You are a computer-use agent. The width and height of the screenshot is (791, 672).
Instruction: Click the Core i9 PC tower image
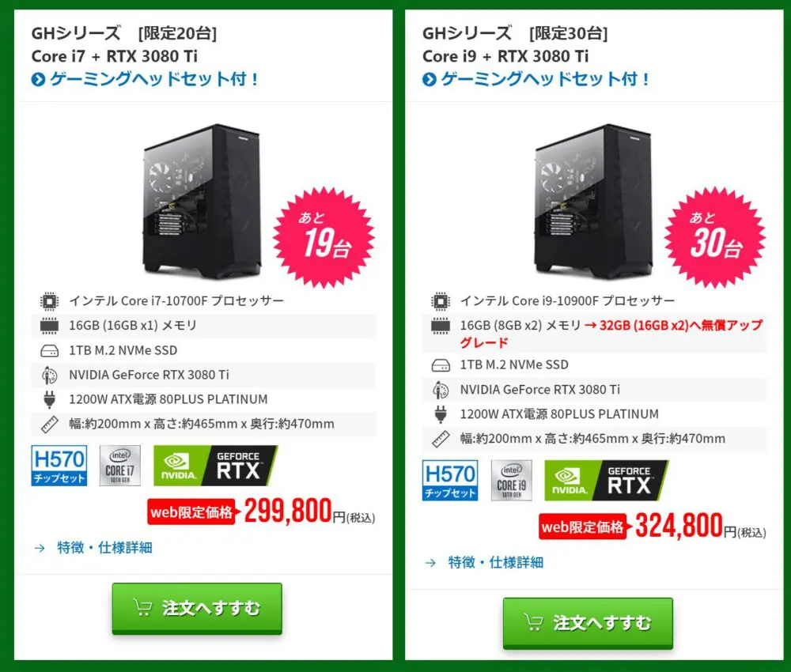[592, 200]
